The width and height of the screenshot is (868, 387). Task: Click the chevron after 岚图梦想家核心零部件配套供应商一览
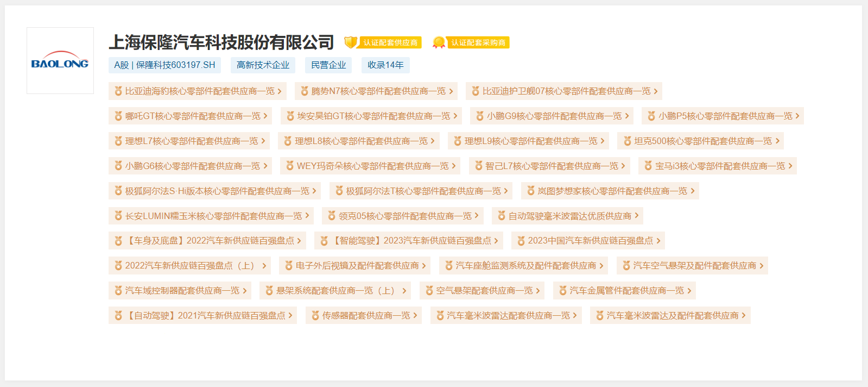coord(693,191)
